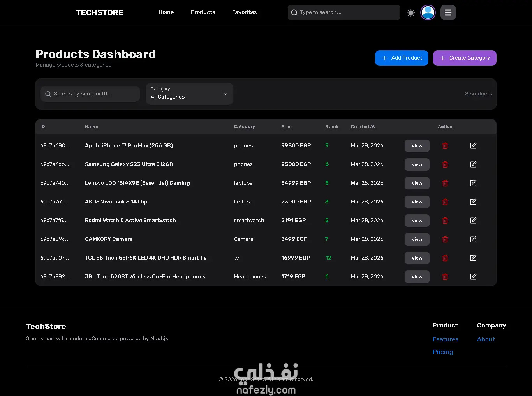Delete the Apple iPhone 17 Pro Max product

point(445,146)
